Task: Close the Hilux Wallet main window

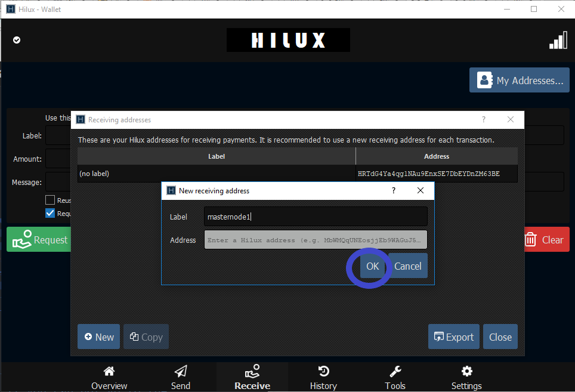Action: [x=561, y=9]
